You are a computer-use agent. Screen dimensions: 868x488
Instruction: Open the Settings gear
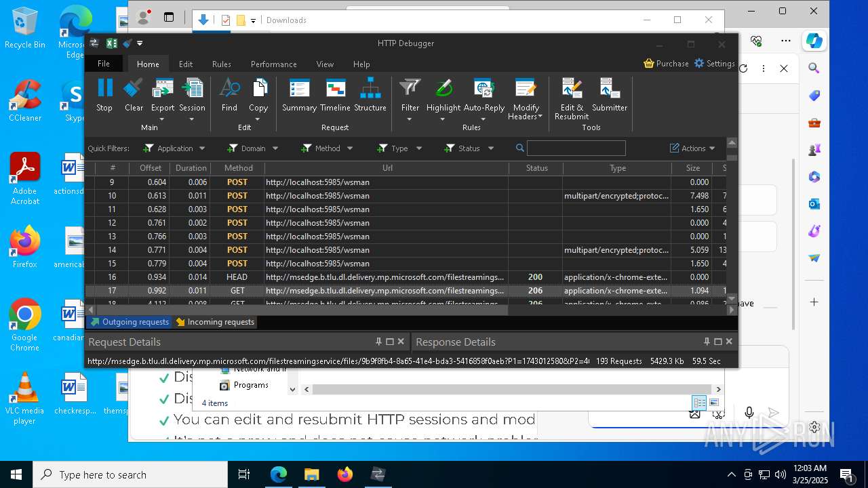pyautogui.click(x=714, y=64)
